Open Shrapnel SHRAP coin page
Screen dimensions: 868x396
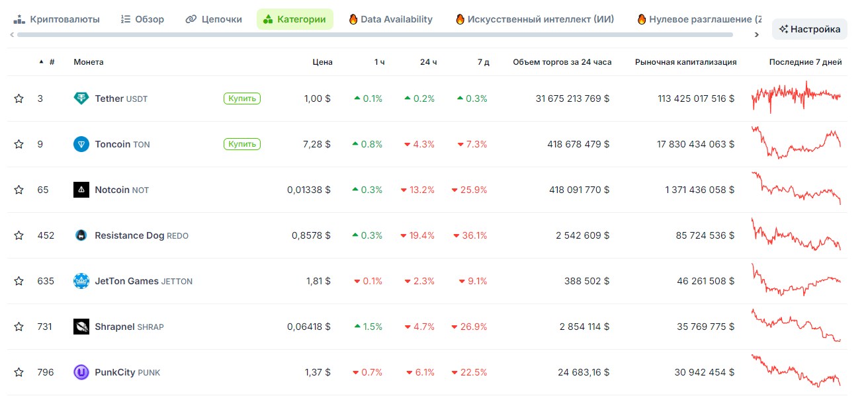[x=130, y=327]
